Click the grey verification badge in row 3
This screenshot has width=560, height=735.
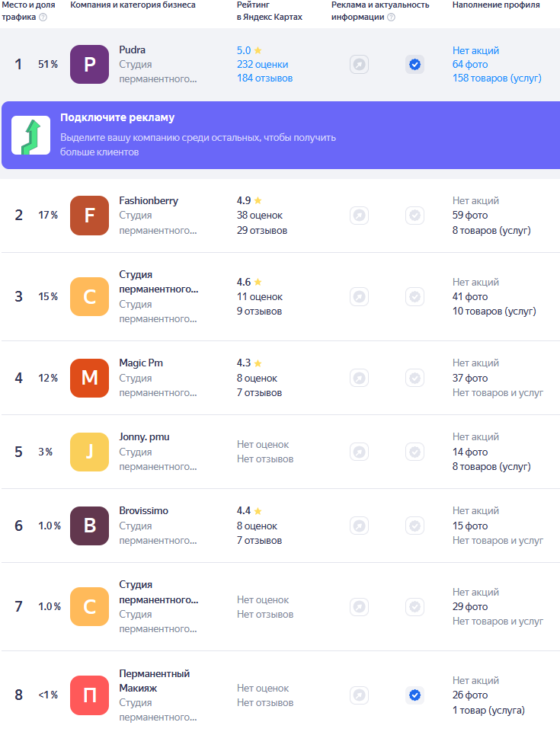click(415, 297)
